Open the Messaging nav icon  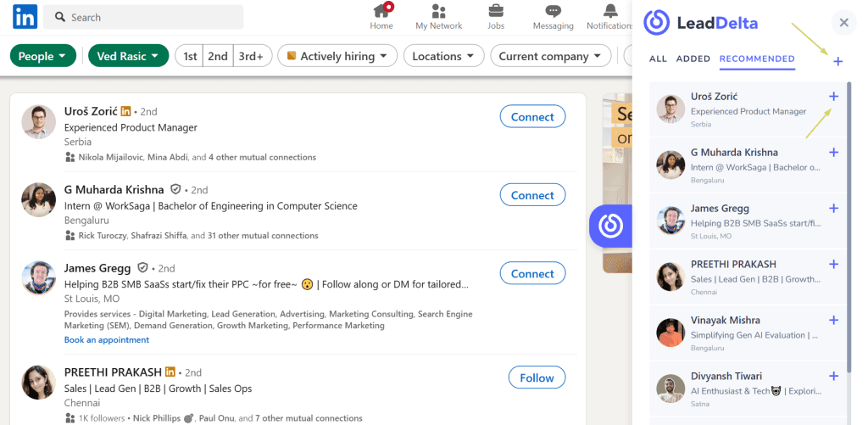tap(553, 17)
